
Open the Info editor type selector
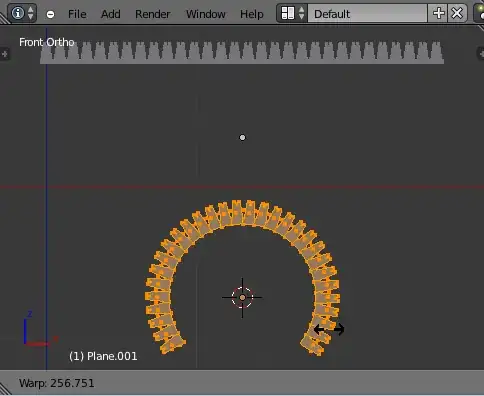click(x=22, y=13)
